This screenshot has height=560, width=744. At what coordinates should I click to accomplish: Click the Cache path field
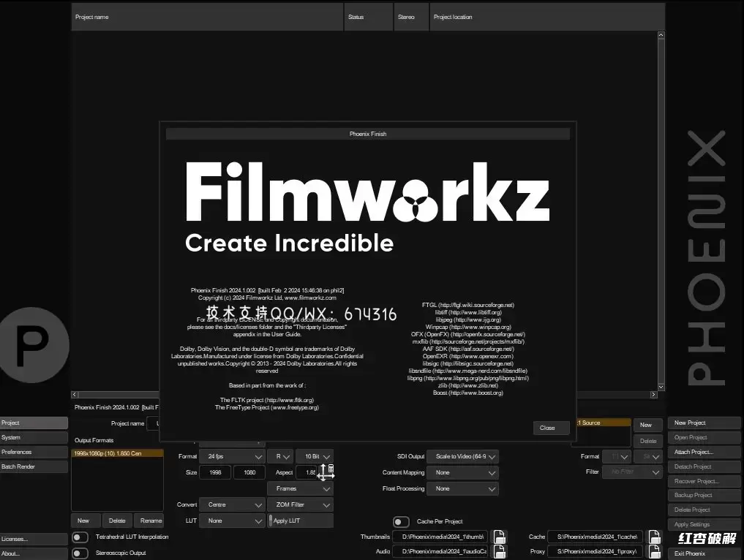[595, 537]
